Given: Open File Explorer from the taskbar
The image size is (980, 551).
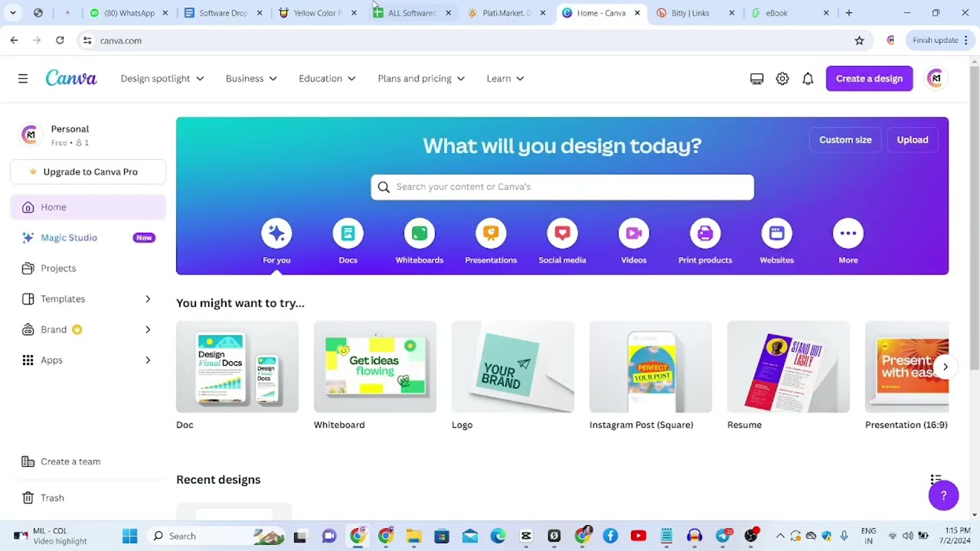Looking at the screenshot, I should 413,536.
